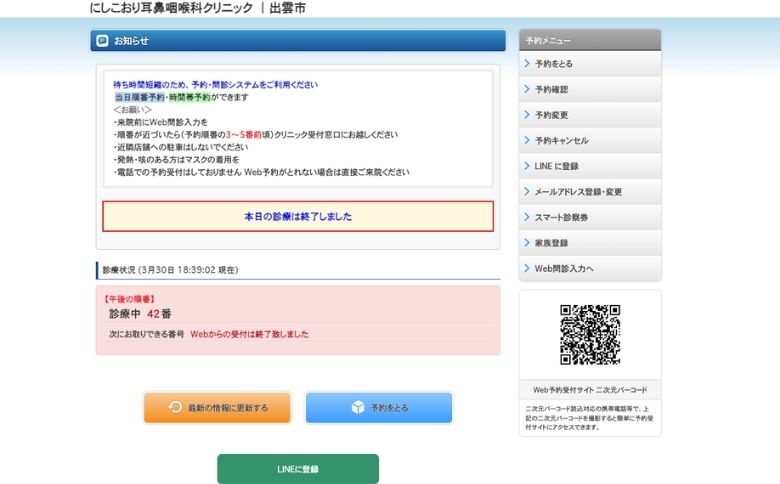Open the 予約確認 menu item

coord(590,90)
